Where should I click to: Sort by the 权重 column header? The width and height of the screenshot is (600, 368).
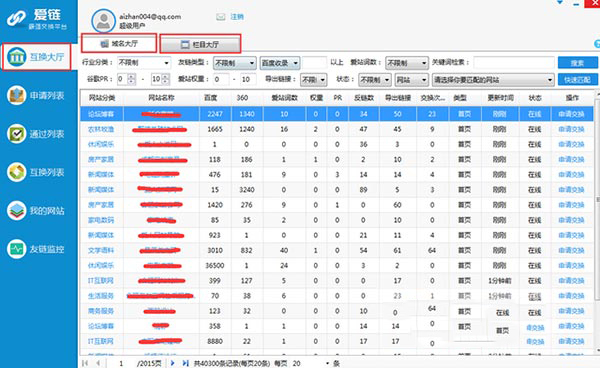coord(316,98)
